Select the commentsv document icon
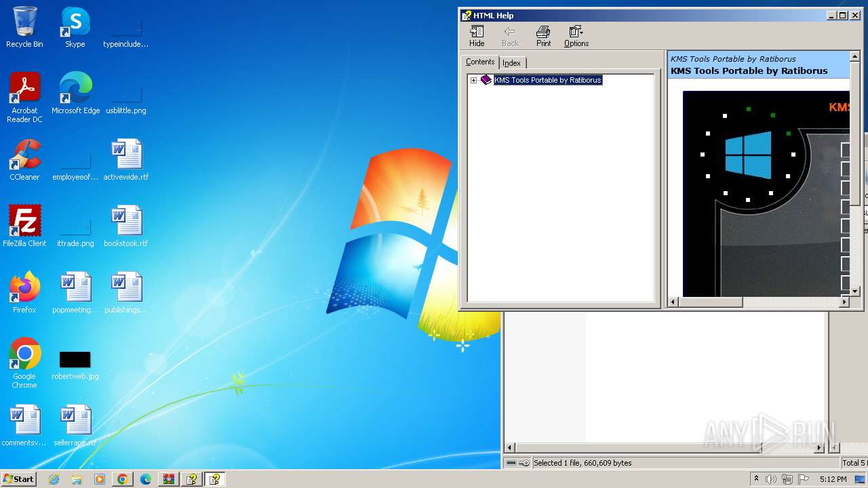 24,426
